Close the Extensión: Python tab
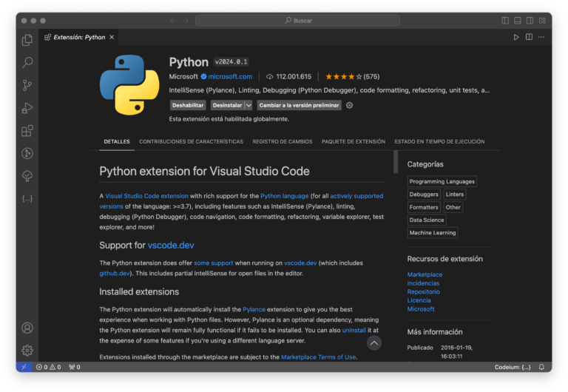Screen dimensions: 568x392 [112, 37]
